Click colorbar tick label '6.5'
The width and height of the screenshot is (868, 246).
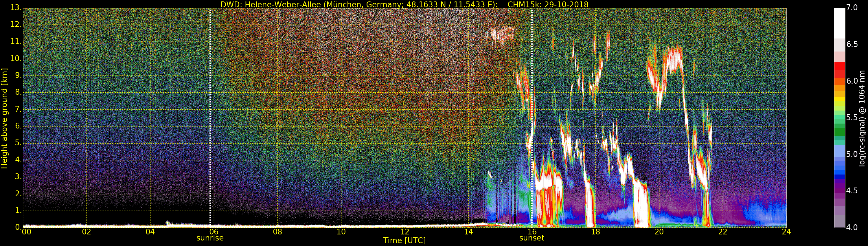pyautogui.click(x=852, y=45)
